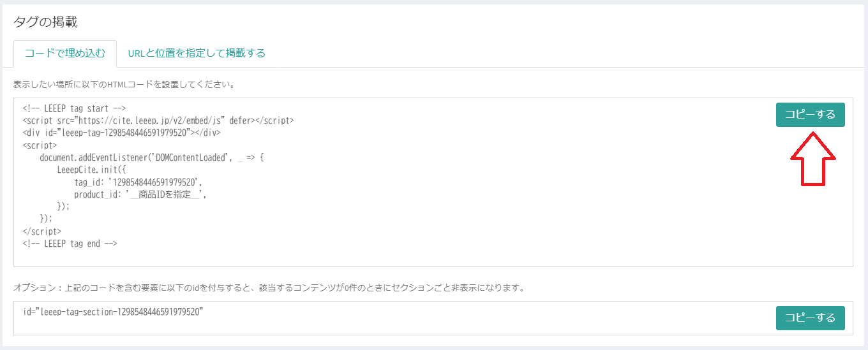The width and height of the screenshot is (868, 350).
Task: Click the tag_id value line
Action: point(138,182)
